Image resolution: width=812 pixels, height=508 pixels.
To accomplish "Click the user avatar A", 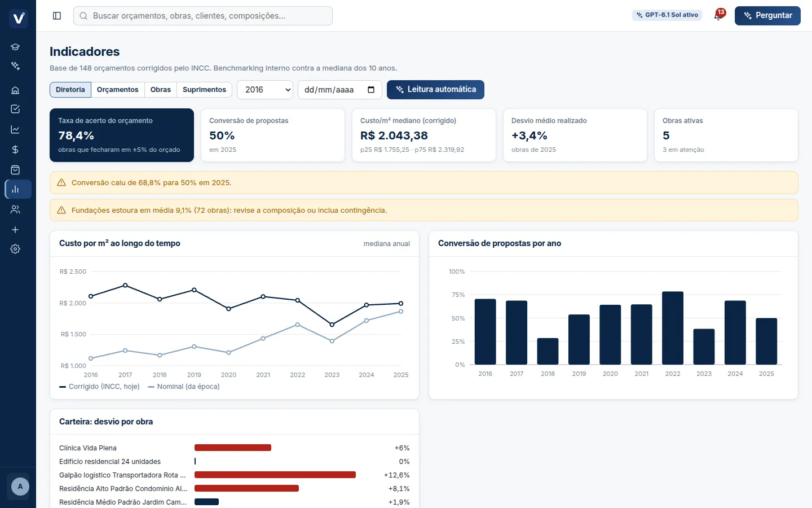I will pyautogui.click(x=20, y=487).
